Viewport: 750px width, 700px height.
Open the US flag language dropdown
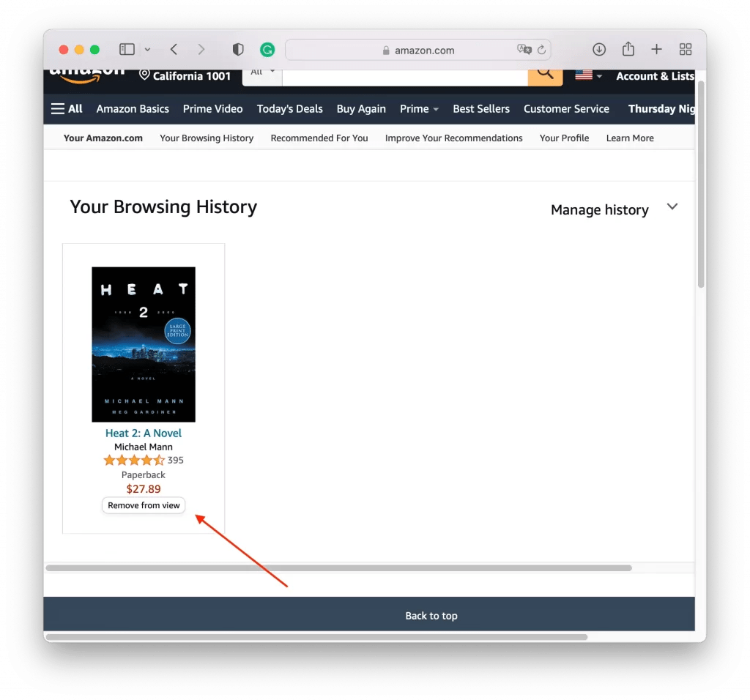coord(588,75)
